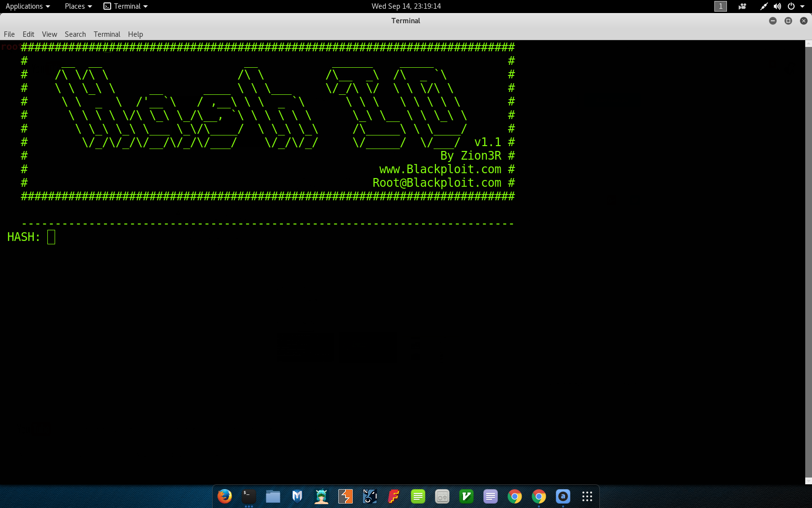Open the View menu
This screenshot has width=812, height=508.
coord(49,34)
